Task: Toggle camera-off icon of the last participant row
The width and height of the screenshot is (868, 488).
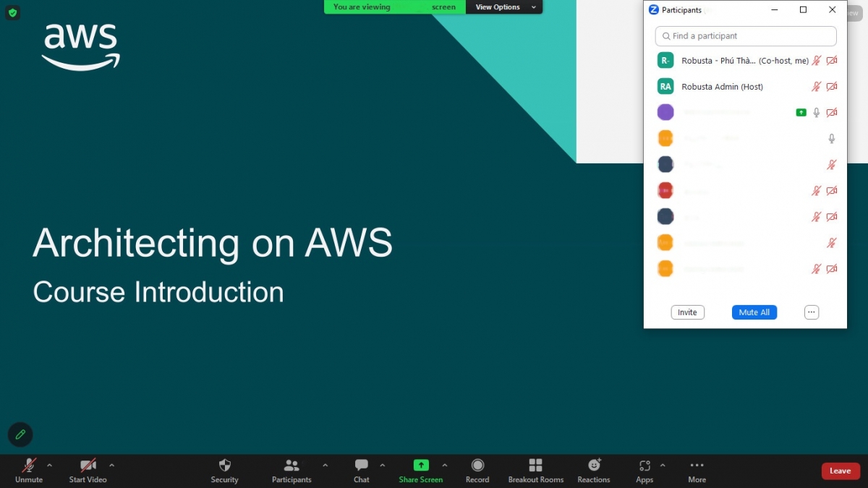Action: coord(832,268)
